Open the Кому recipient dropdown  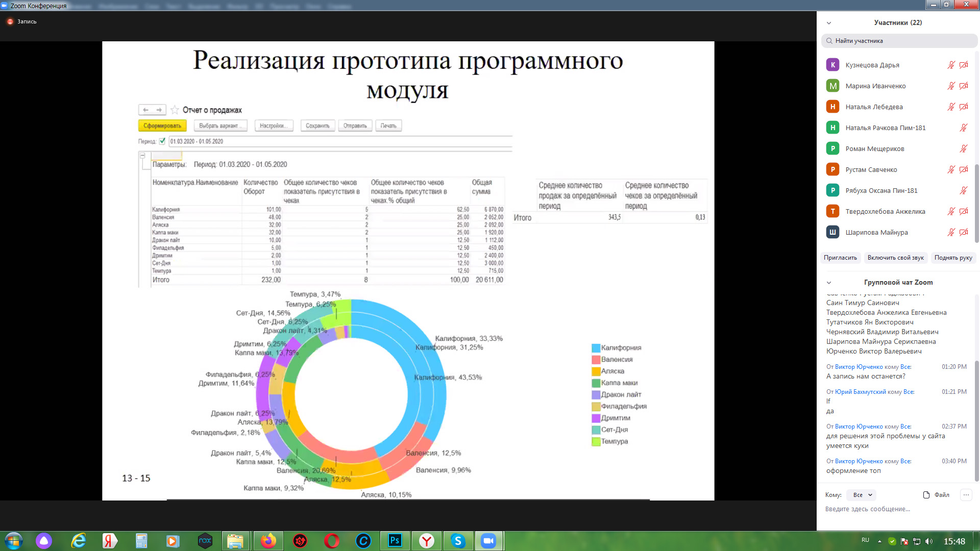pos(862,495)
